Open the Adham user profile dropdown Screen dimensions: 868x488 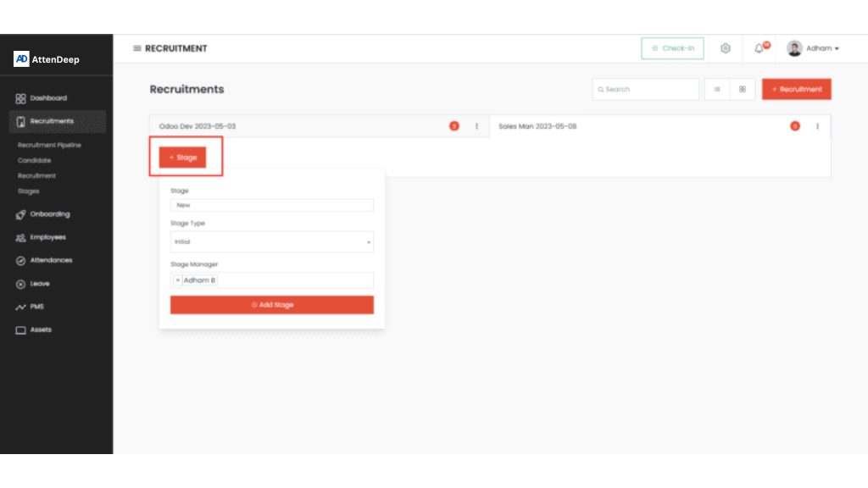(x=813, y=48)
